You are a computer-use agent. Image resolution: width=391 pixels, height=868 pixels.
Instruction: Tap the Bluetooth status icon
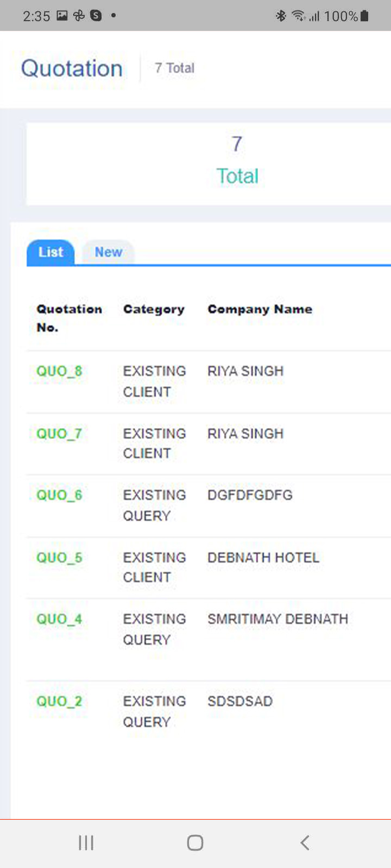click(281, 16)
